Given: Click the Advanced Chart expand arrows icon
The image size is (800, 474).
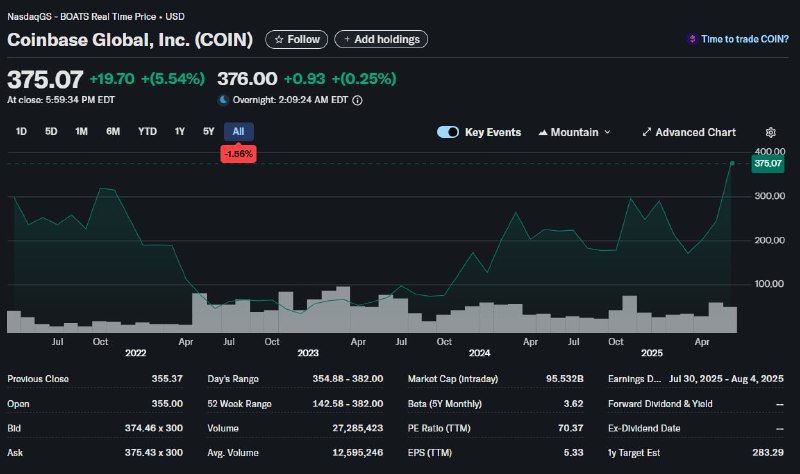Looking at the screenshot, I should 646,132.
